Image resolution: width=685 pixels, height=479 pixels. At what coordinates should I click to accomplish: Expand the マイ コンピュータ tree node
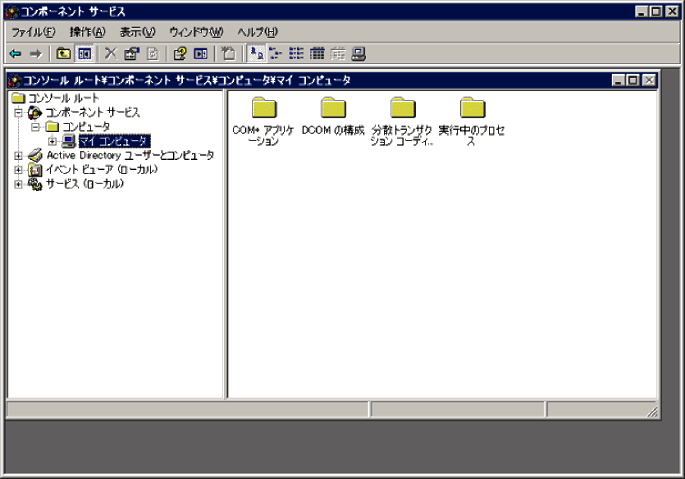click(x=52, y=141)
